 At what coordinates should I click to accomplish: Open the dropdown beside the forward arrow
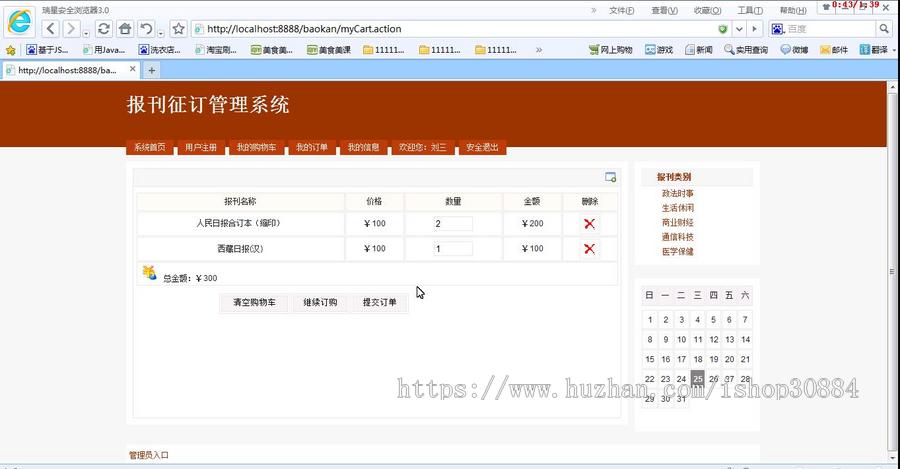[x=86, y=33]
